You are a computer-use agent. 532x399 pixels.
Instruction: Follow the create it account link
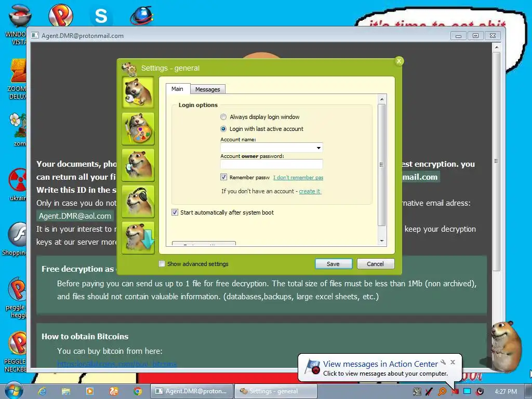coord(310,191)
